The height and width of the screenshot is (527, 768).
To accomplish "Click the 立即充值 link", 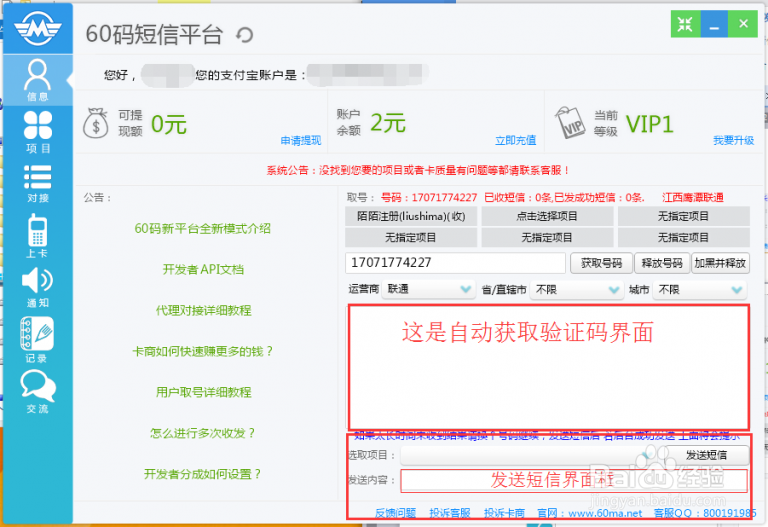I will coord(515,141).
